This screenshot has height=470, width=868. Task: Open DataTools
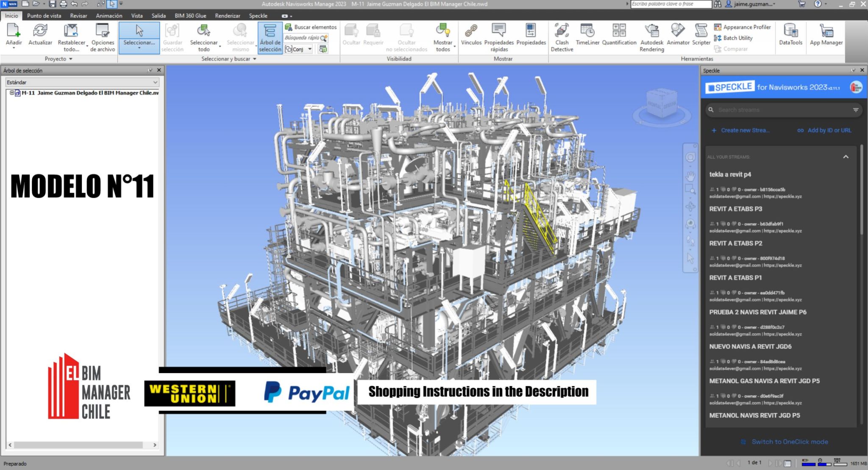click(x=791, y=36)
